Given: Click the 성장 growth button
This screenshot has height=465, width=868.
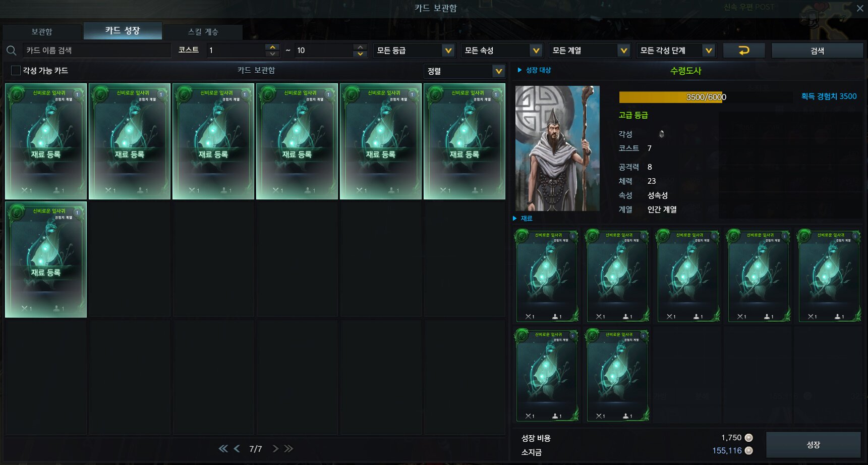Looking at the screenshot, I should [813, 445].
